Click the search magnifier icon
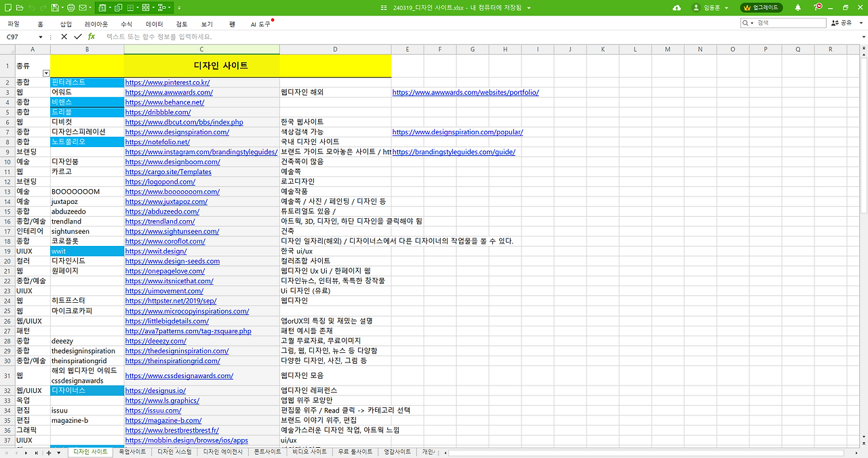The height and width of the screenshot is (458, 868). 746,23
